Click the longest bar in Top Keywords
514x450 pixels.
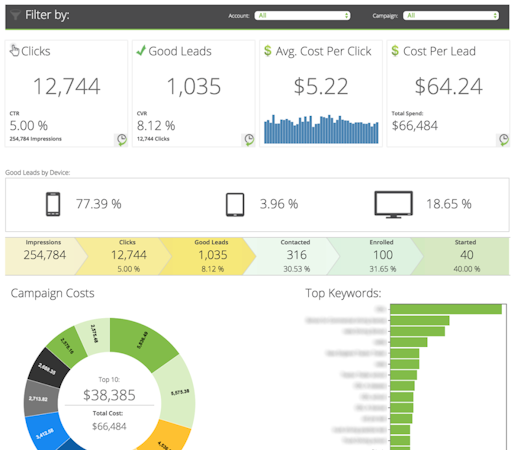(x=446, y=309)
